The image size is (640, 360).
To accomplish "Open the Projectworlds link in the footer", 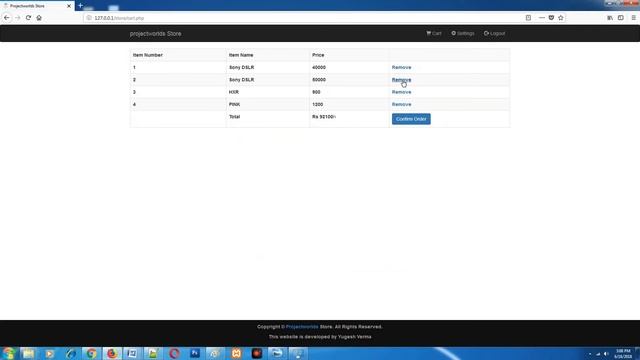I will coord(302,327).
